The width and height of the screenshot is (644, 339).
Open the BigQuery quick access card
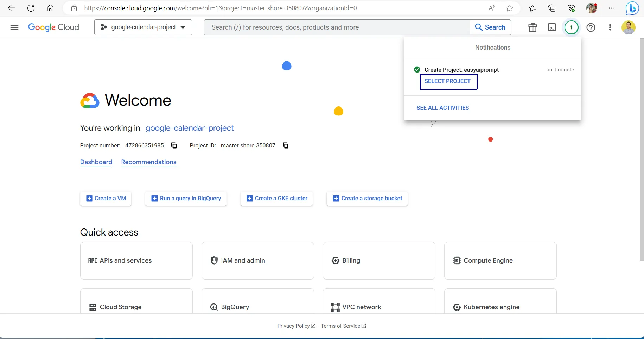pos(258,301)
